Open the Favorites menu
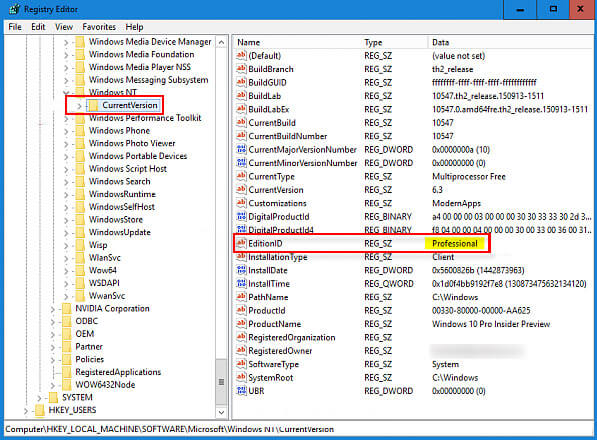Viewport: 597px width, 440px height. click(99, 27)
